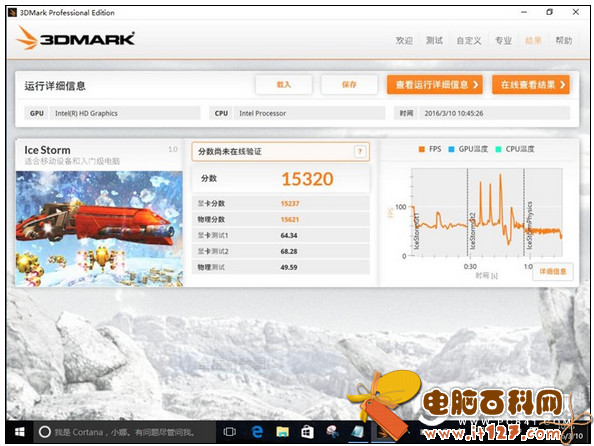
Task: Select the 专业 tab
Action: point(503,41)
